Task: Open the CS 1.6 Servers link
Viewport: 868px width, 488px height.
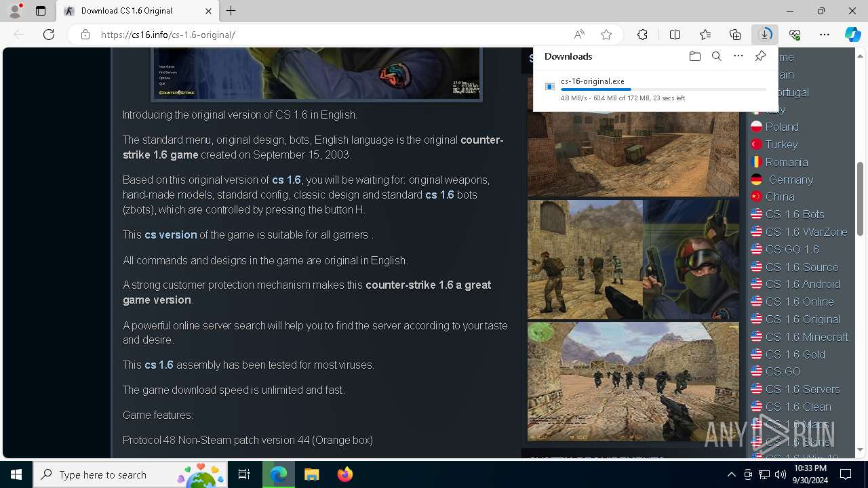Action: point(803,389)
